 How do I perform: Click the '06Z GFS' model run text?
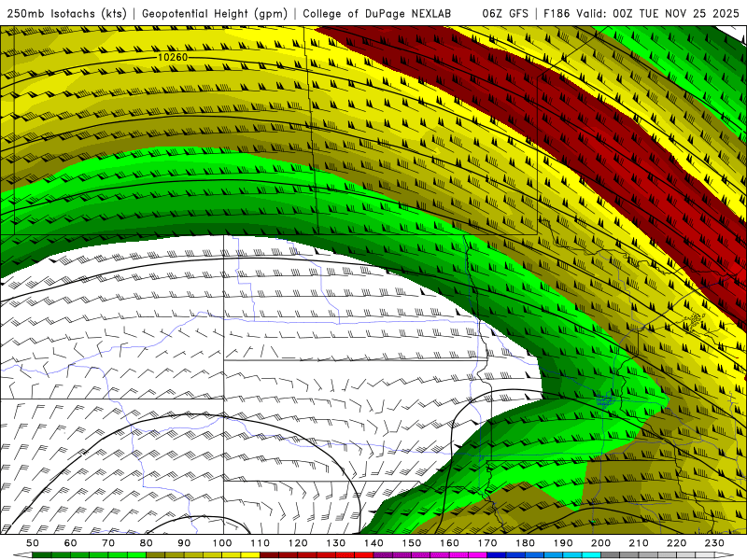click(x=505, y=14)
